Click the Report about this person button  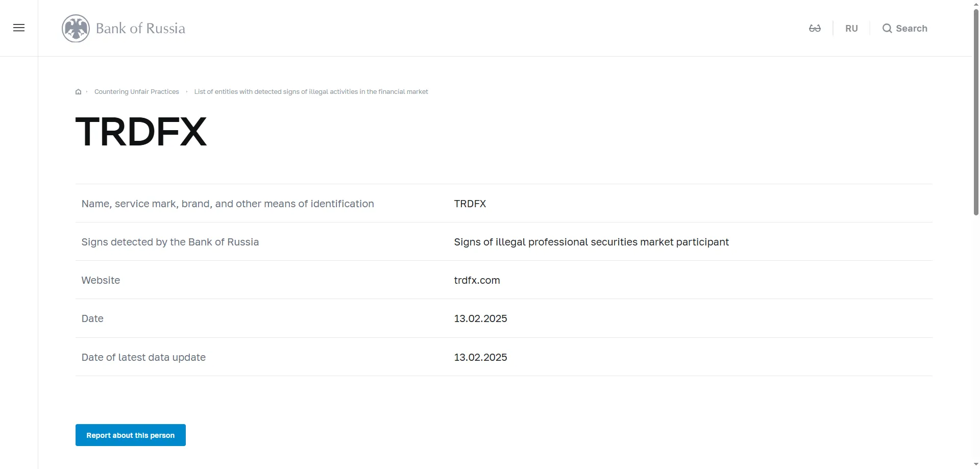click(x=131, y=435)
